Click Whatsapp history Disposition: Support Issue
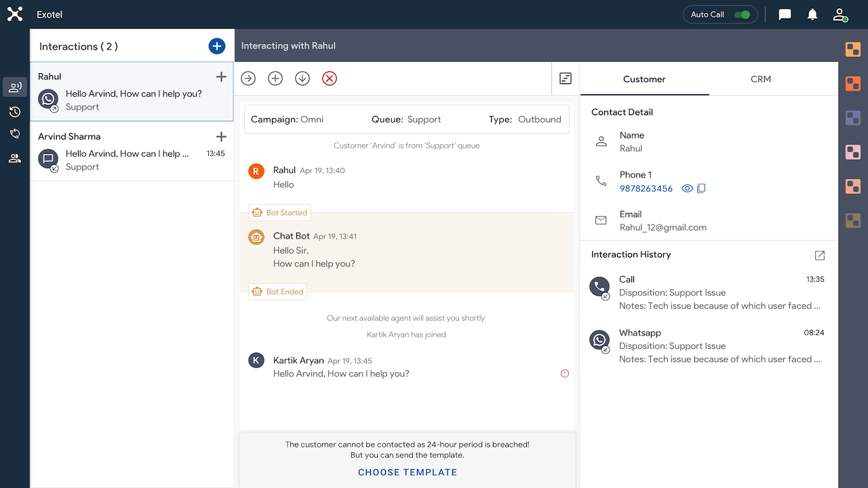Image resolution: width=868 pixels, height=488 pixels. 673,346
